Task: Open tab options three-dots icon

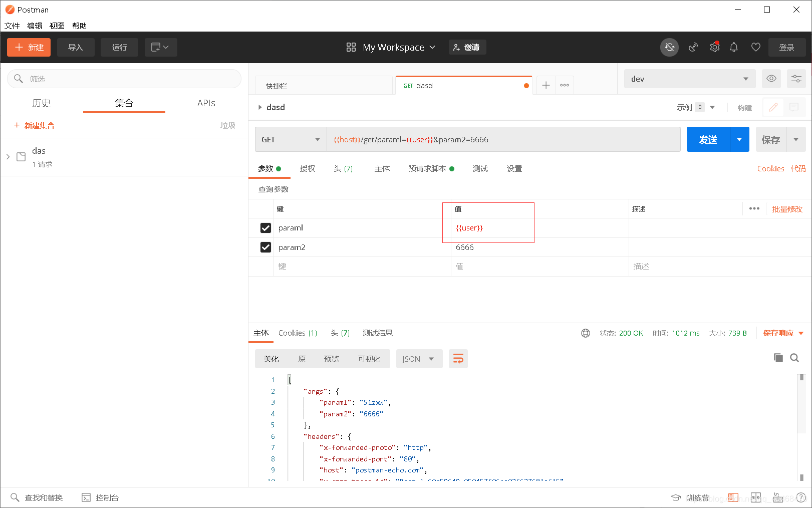Action: [565, 85]
